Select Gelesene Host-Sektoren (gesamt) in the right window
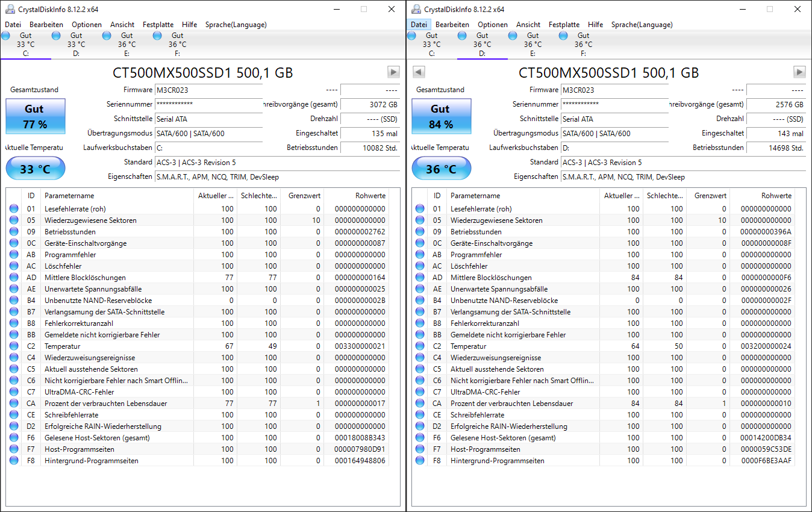 pyautogui.click(x=604, y=438)
